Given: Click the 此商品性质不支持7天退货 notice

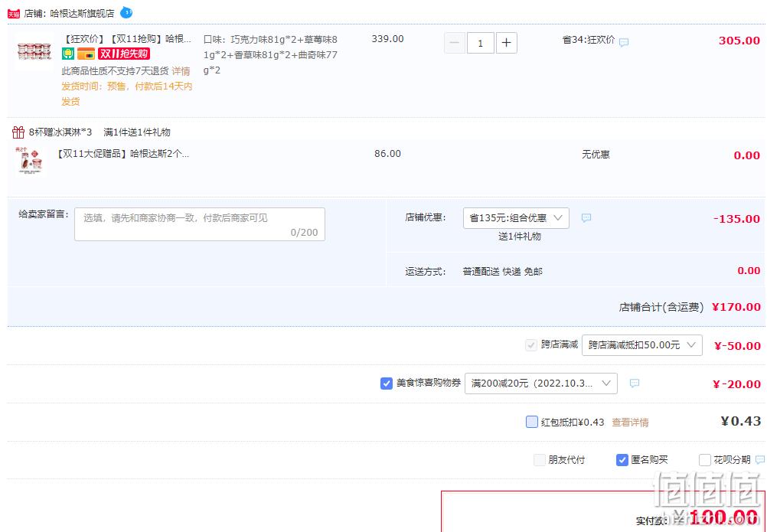Looking at the screenshot, I should point(115,71).
